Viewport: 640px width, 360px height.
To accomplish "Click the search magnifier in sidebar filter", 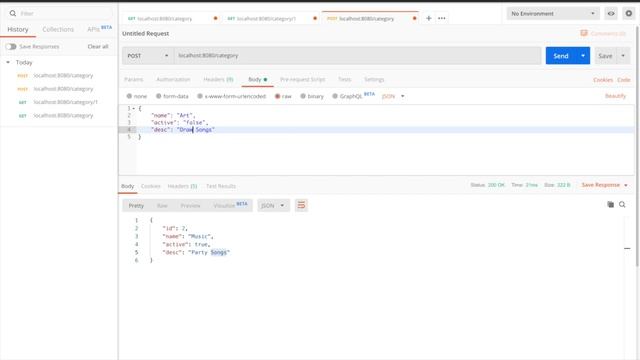I will (13, 13).
